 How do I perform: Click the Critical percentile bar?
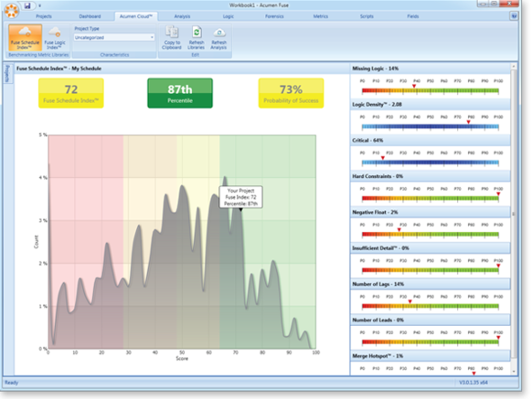pos(431,163)
